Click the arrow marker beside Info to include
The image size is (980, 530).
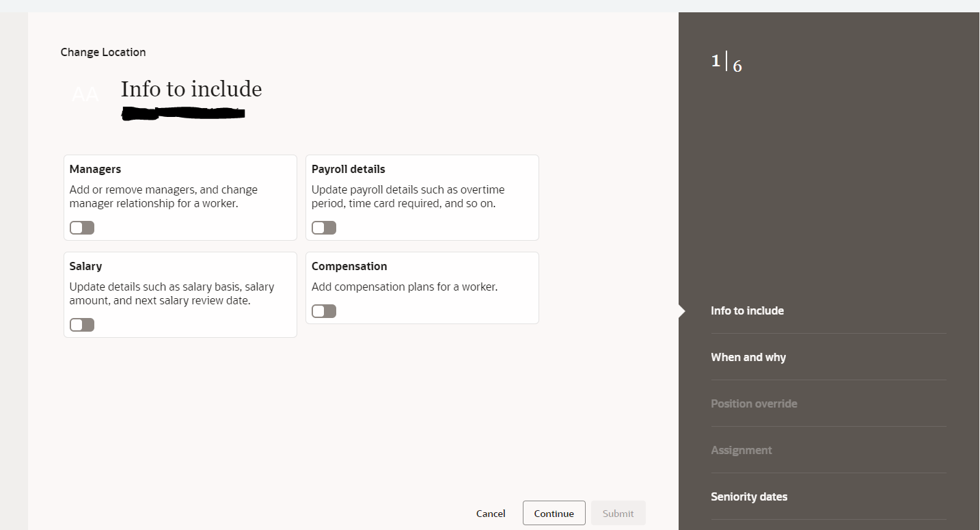pyautogui.click(x=681, y=310)
